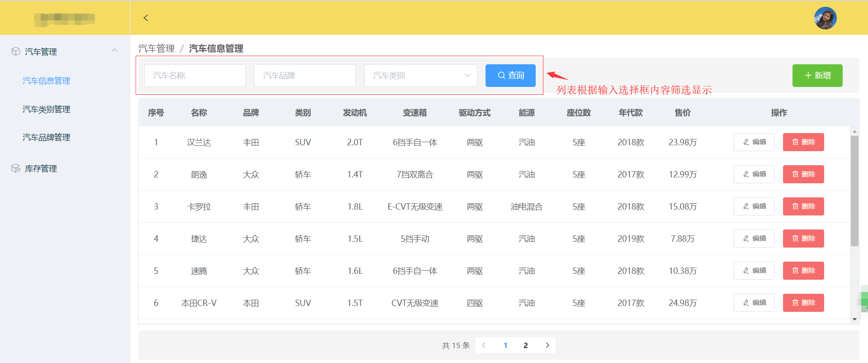Click the 变速箱 column header

pos(415,113)
